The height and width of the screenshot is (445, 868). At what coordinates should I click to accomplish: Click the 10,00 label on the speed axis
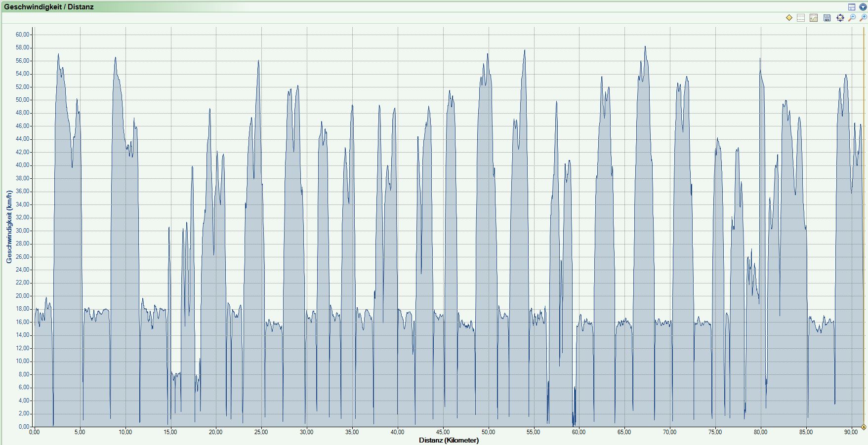point(23,361)
